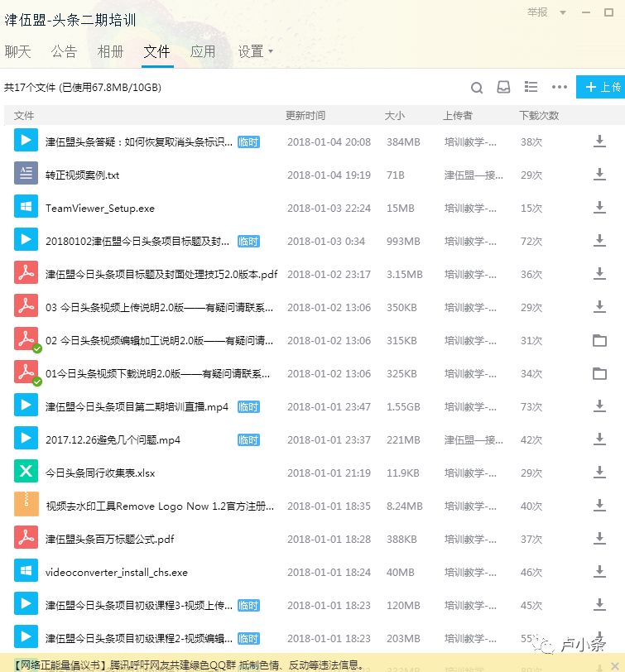
Task: Click the zip archive icon of 视频去水印工具
Action: pos(26,504)
